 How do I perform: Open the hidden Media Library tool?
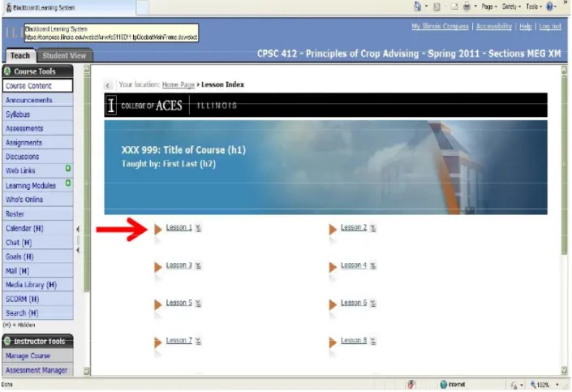click(37, 285)
